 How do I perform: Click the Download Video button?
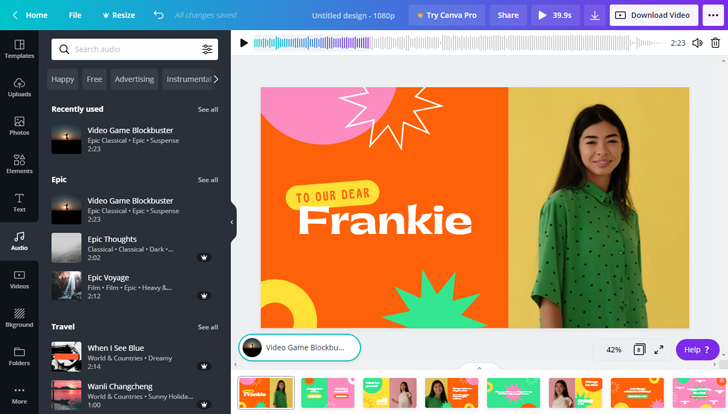click(654, 15)
